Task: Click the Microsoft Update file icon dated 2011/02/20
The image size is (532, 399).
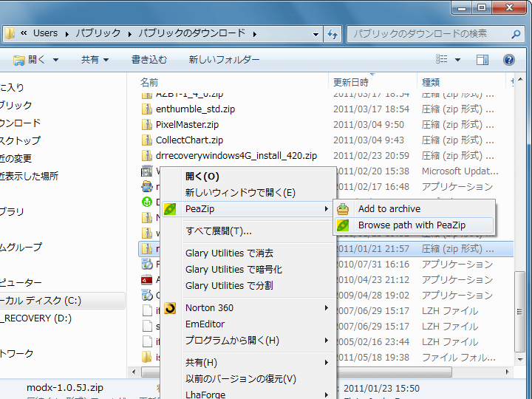Action: coord(146,171)
